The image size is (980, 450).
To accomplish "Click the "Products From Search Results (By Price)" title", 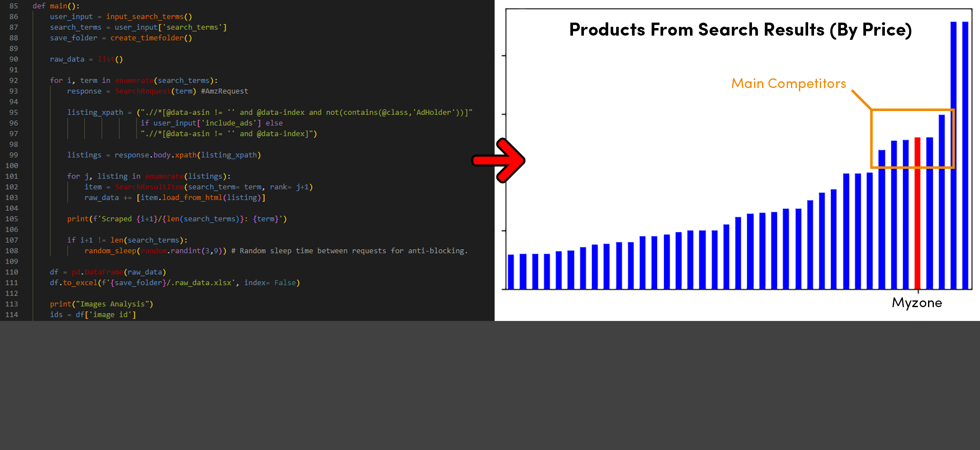I will 740,30.
